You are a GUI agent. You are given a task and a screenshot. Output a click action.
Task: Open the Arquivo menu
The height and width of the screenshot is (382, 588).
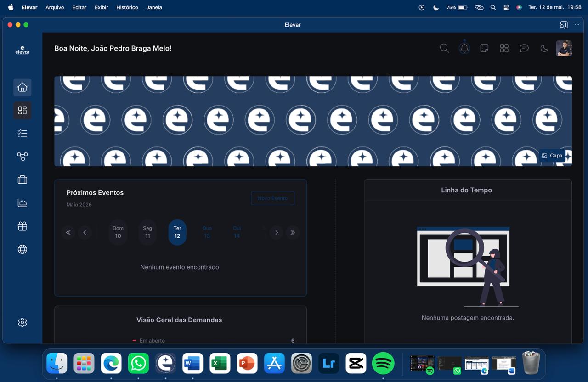[x=55, y=7]
